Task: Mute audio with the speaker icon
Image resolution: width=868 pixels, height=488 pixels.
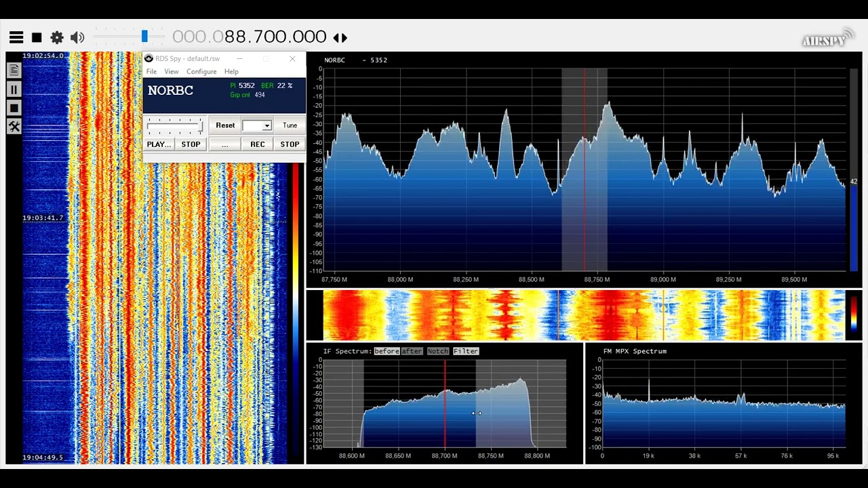Action: (x=77, y=37)
